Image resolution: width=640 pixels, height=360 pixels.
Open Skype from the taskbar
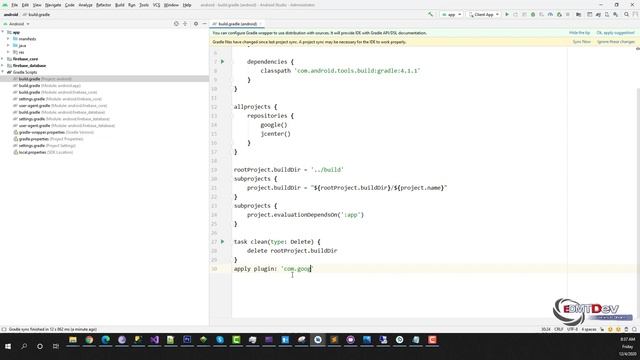pos(220,340)
